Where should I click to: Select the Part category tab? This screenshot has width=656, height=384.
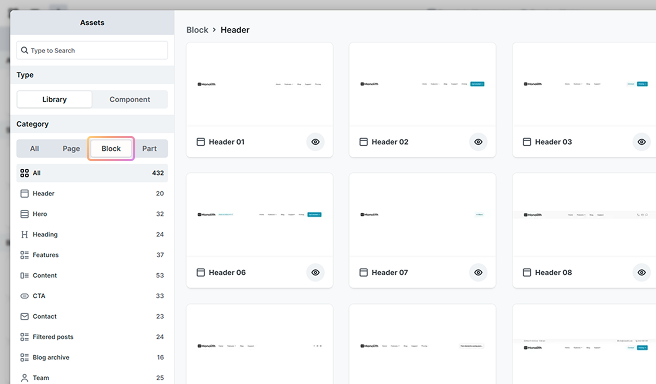(149, 148)
